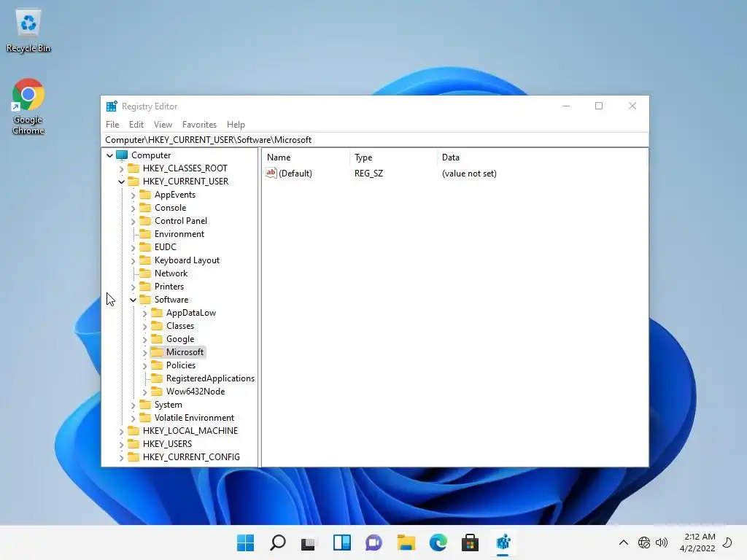Open Microsoft Store from the taskbar
The width and height of the screenshot is (747, 560).
coord(471,542)
